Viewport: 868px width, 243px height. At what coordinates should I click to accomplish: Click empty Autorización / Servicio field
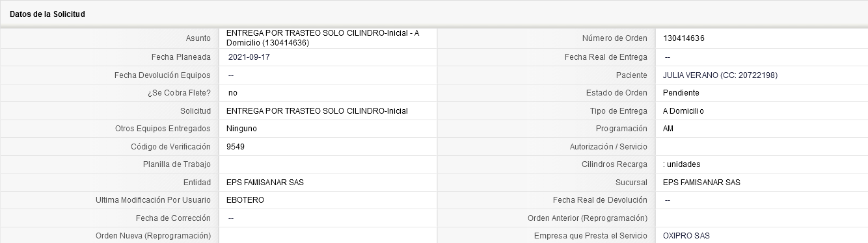click(x=761, y=147)
